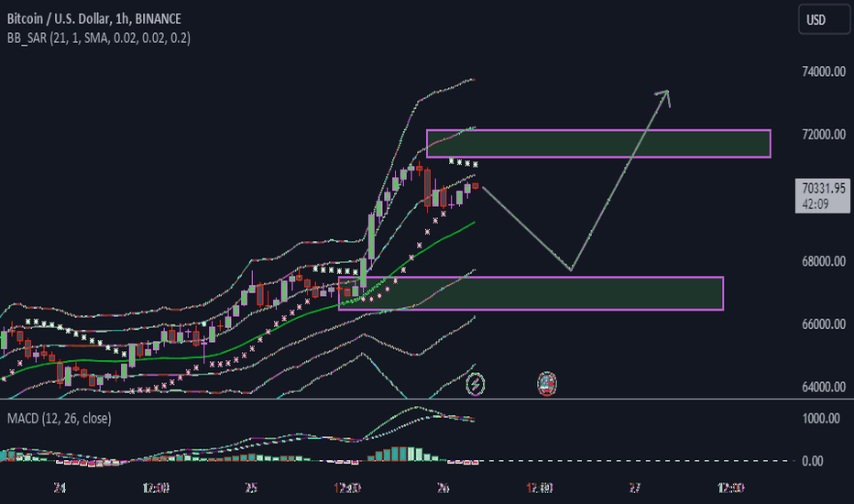Click the countdown timer 42:09
This screenshot has width=854, height=504.
[x=816, y=204]
